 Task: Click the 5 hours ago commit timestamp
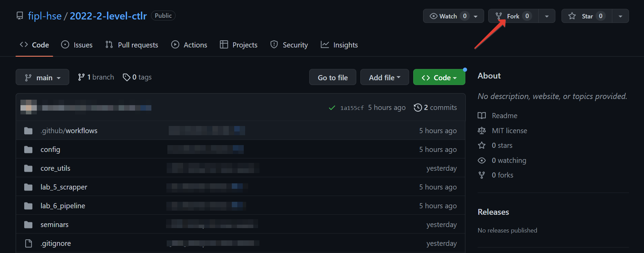pyautogui.click(x=387, y=108)
